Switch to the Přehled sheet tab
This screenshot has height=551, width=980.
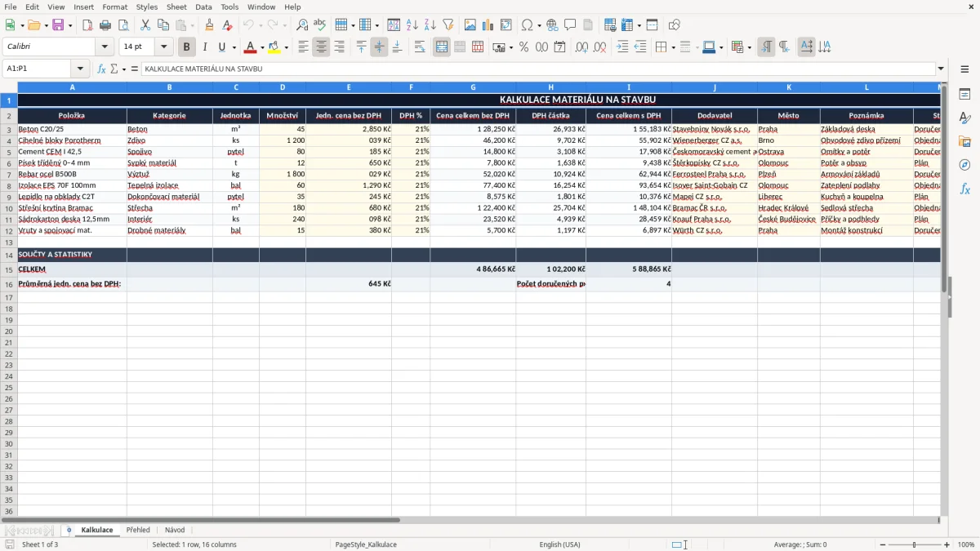point(138,531)
